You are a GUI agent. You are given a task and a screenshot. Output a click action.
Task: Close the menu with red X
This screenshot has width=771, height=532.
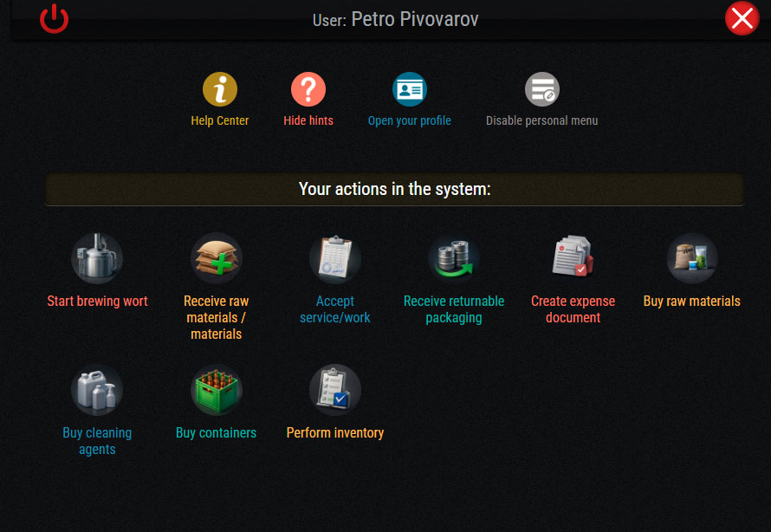(x=742, y=18)
